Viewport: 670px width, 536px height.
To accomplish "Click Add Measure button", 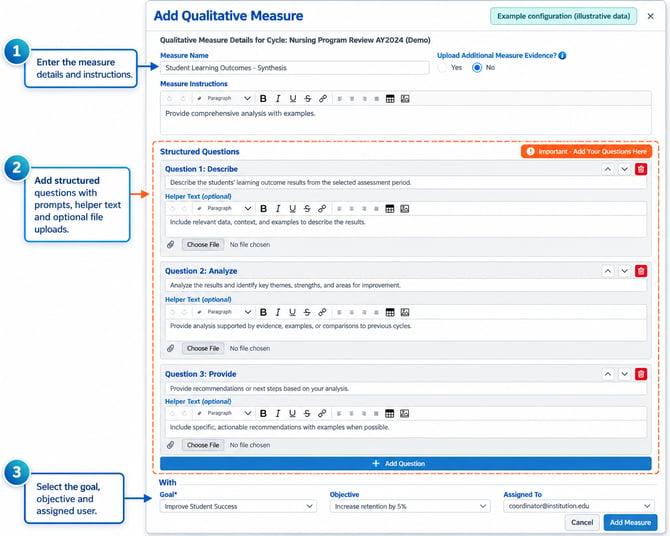I will click(630, 522).
